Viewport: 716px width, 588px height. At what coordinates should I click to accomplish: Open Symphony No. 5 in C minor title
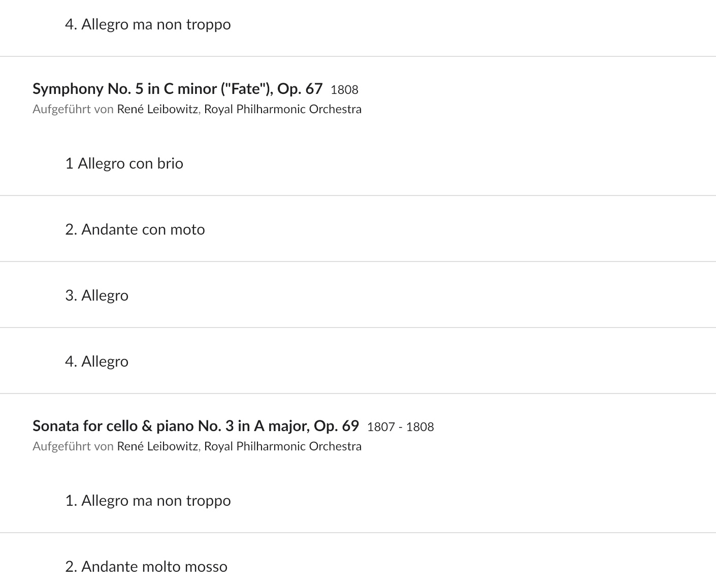(177, 89)
